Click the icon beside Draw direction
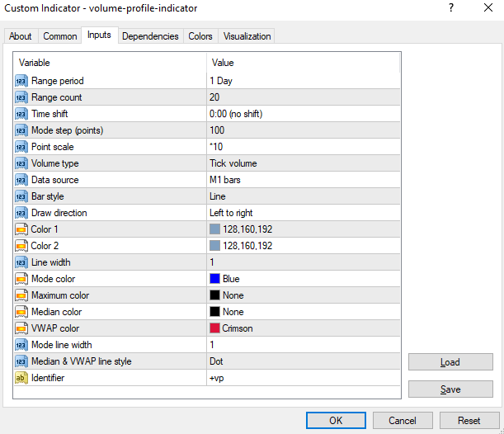This screenshot has height=434, width=504. 21,213
